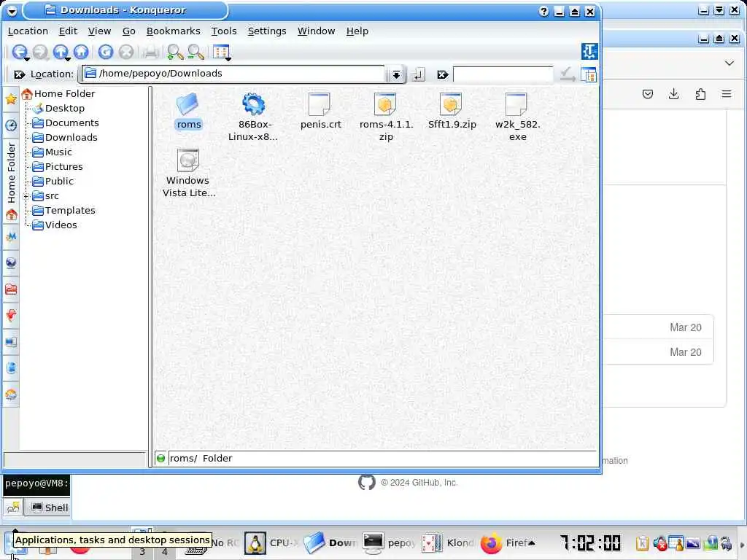
Task: Select the Sfft1.9.zip archive
Action: point(452,111)
